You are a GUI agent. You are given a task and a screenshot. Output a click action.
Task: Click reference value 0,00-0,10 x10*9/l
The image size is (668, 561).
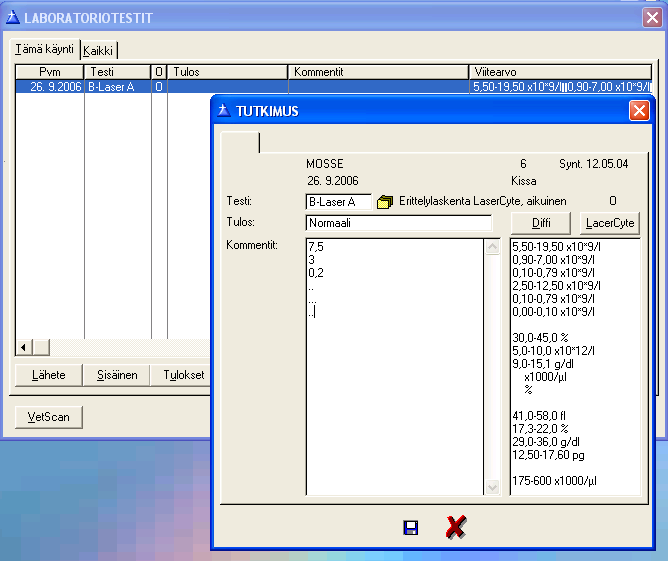click(553, 311)
